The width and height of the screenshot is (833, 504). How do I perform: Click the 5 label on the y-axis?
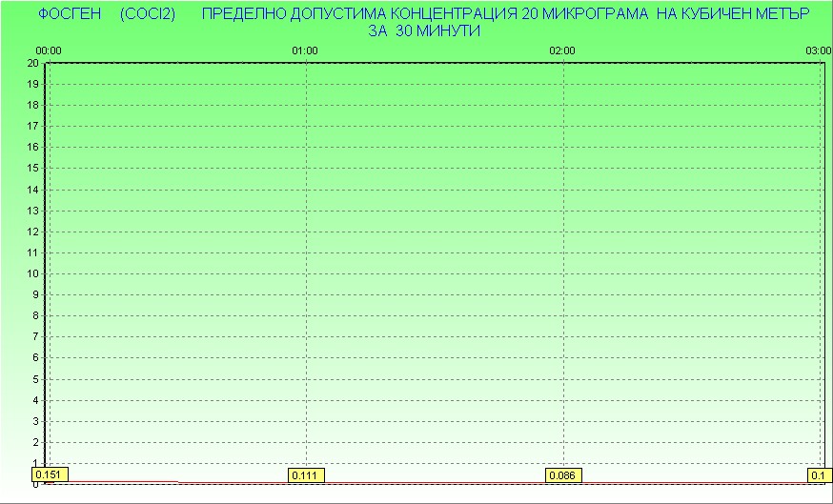point(35,379)
